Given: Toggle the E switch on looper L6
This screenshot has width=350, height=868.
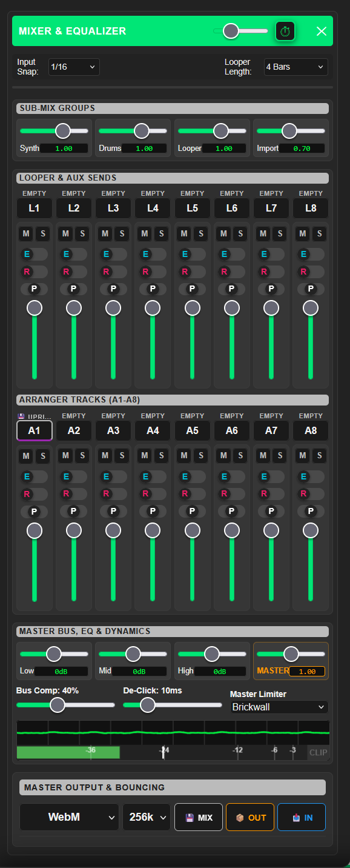Looking at the screenshot, I should click(x=232, y=255).
